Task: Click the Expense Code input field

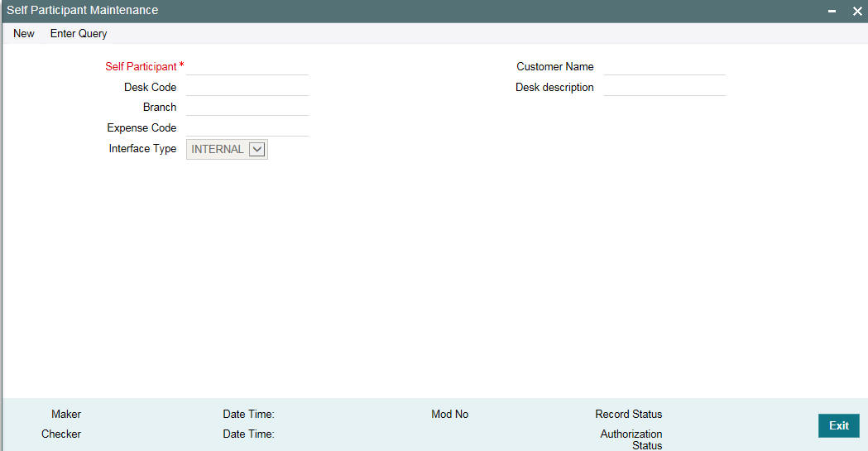Action: (x=247, y=127)
